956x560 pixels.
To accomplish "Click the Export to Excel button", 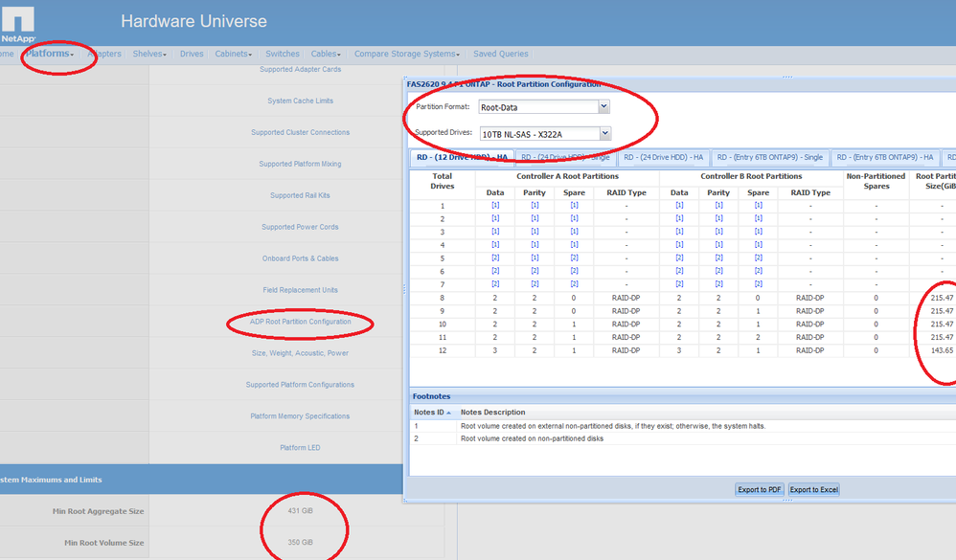I will click(813, 489).
